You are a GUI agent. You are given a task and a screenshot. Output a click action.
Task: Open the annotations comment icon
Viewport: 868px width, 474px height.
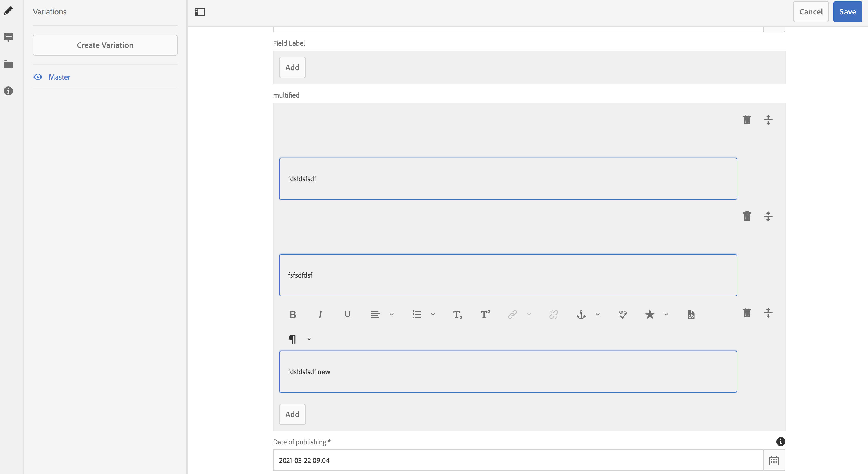coord(8,37)
